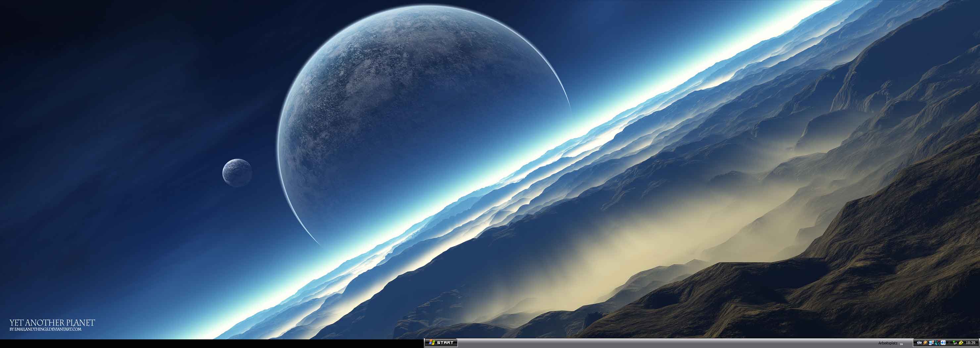
Task: Open the START menu button
Action: click(441, 343)
